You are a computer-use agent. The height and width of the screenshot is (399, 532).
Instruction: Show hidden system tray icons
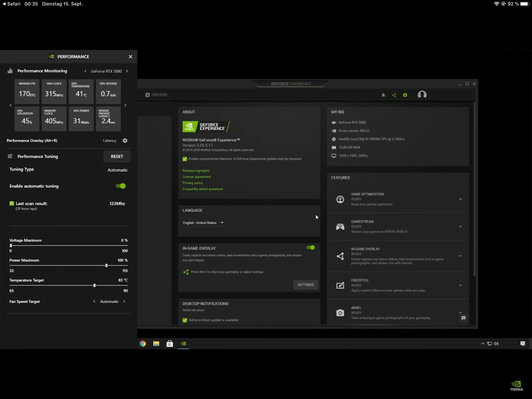click(x=483, y=344)
